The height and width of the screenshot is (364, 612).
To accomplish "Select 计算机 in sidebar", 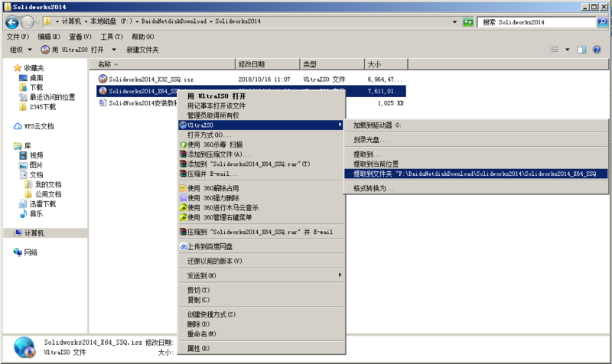I will click(x=29, y=233).
